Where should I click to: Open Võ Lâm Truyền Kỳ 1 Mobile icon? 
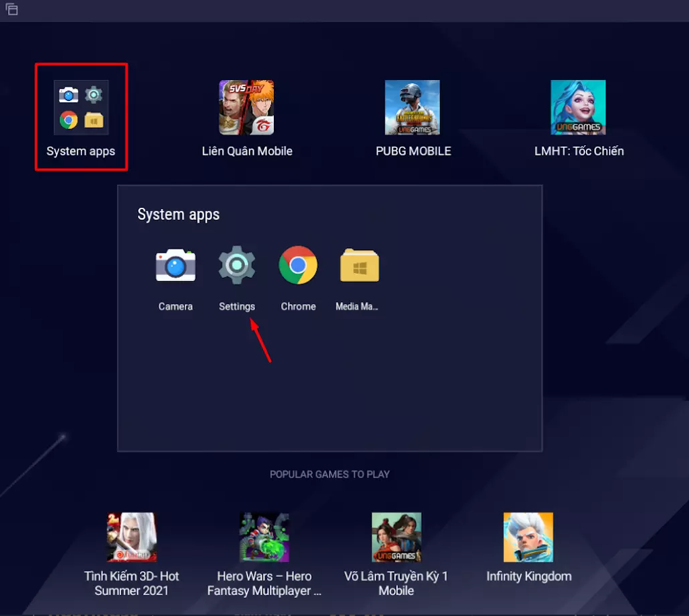(396, 537)
